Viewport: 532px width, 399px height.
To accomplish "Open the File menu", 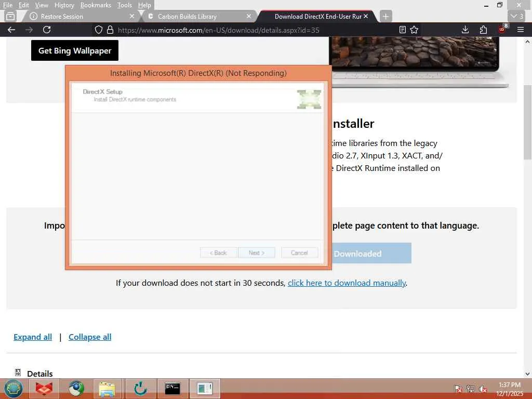I will tap(7, 5).
